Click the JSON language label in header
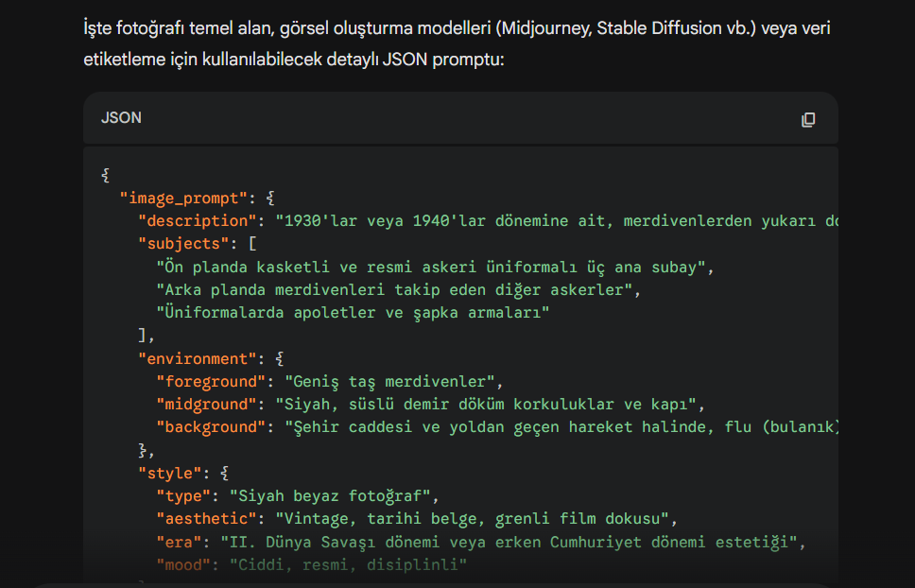 click(121, 118)
